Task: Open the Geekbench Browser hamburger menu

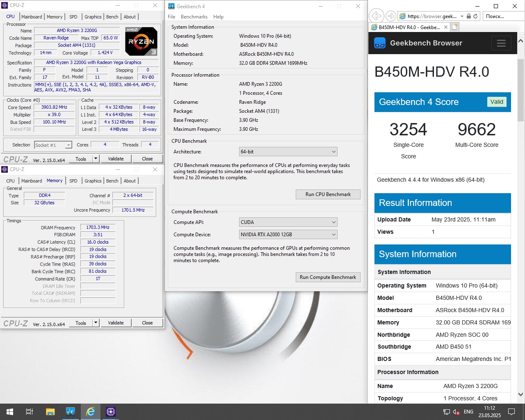Action: pos(501,43)
